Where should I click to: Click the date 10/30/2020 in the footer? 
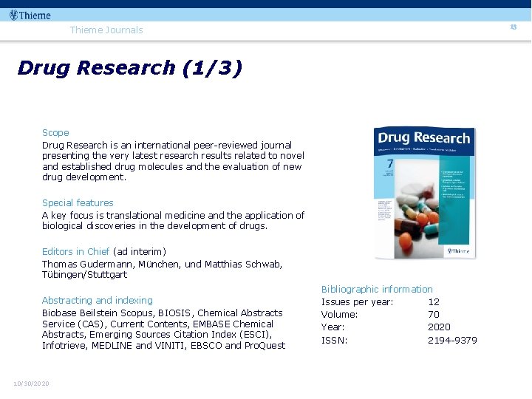[x=31, y=383]
